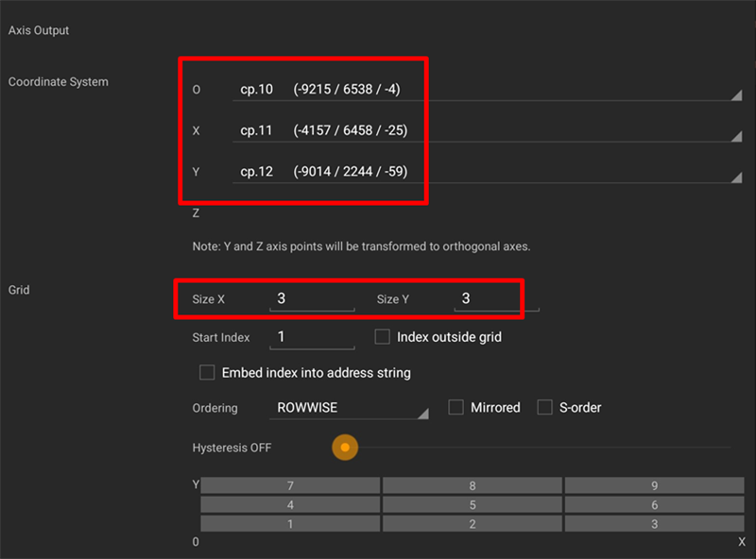Click the orange Hysteresis slider handle
This screenshot has width=756, height=559.
[345, 448]
